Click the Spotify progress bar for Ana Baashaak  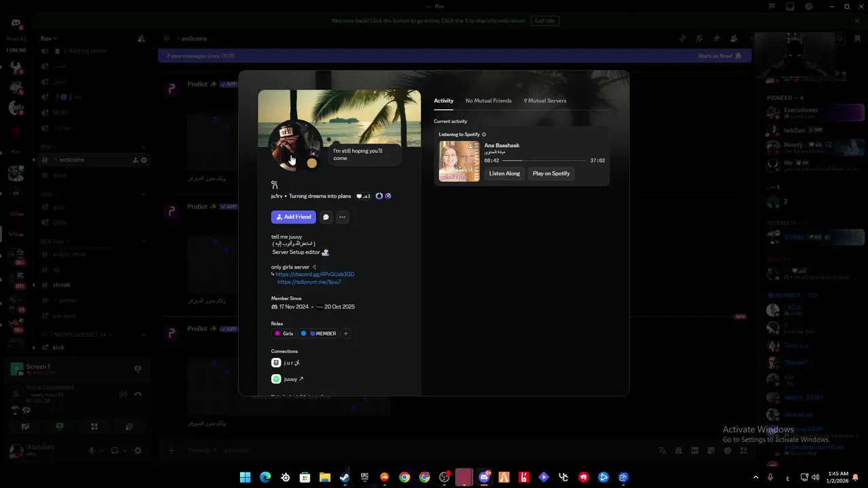click(545, 161)
